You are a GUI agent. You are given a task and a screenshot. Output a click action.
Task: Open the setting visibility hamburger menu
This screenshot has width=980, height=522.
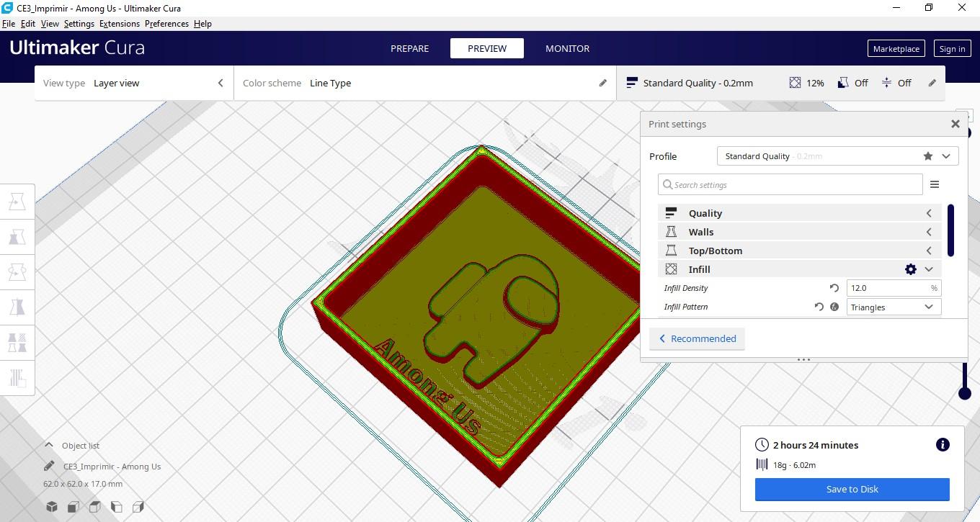[935, 184]
